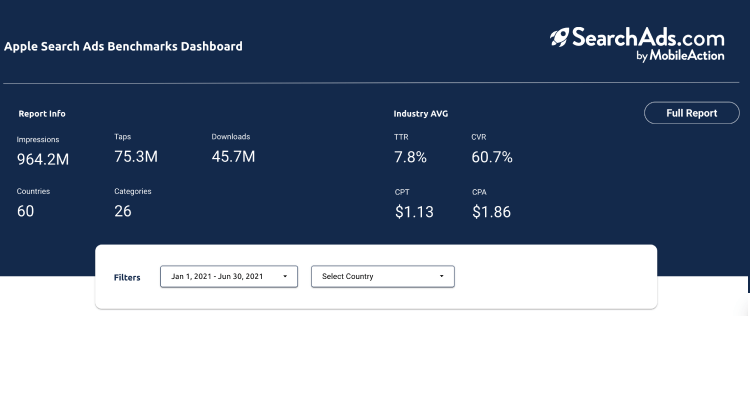
Task: Click the CVR value 60.7%
Action: (x=492, y=157)
